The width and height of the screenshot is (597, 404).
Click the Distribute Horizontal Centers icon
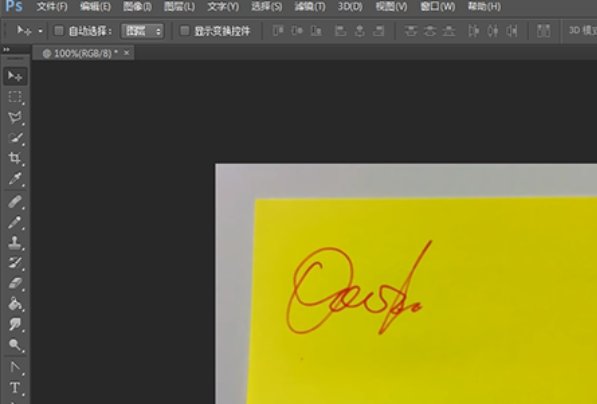pyautogui.click(x=493, y=31)
